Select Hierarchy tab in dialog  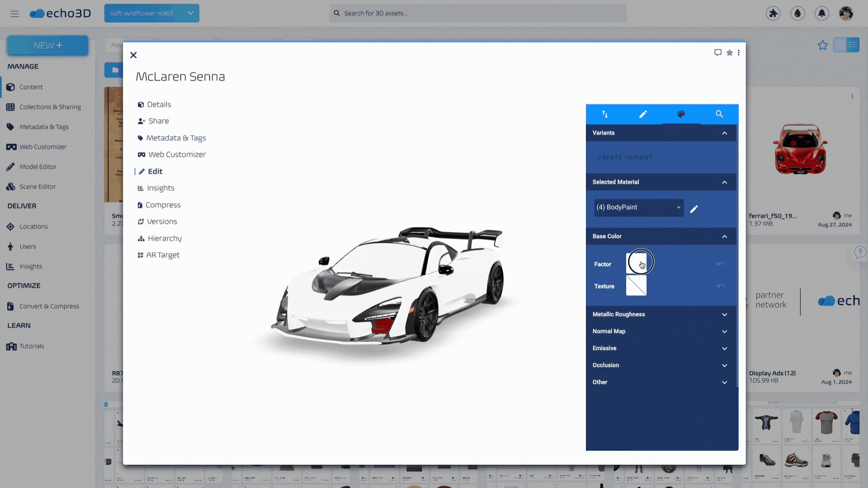click(x=160, y=238)
